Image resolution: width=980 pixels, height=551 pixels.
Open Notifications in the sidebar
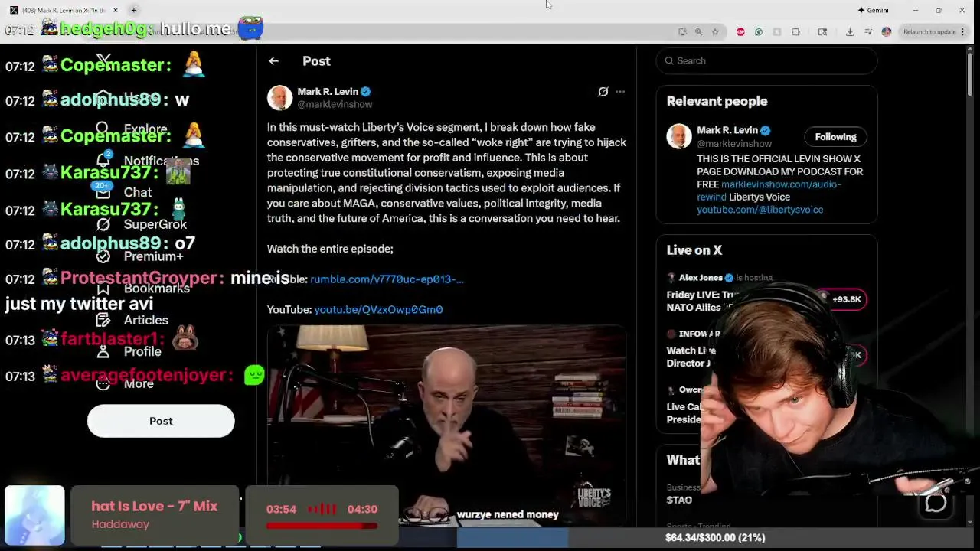tap(148, 161)
